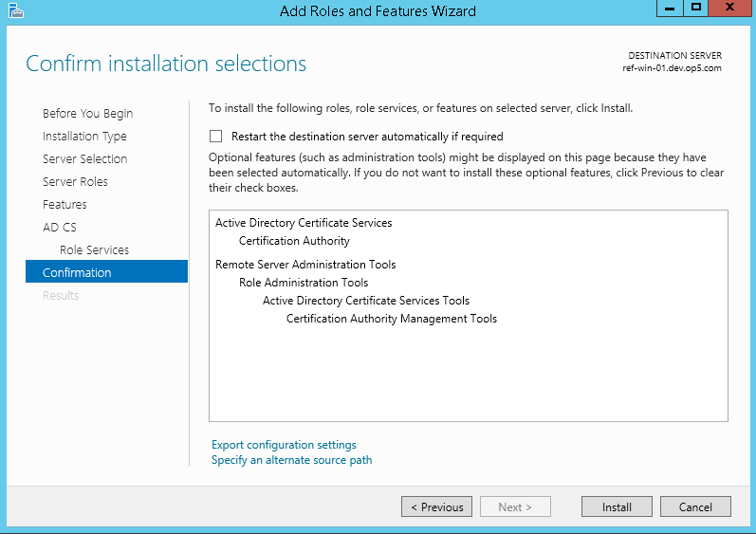Click Specify an alternate source path

click(x=292, y=460)
